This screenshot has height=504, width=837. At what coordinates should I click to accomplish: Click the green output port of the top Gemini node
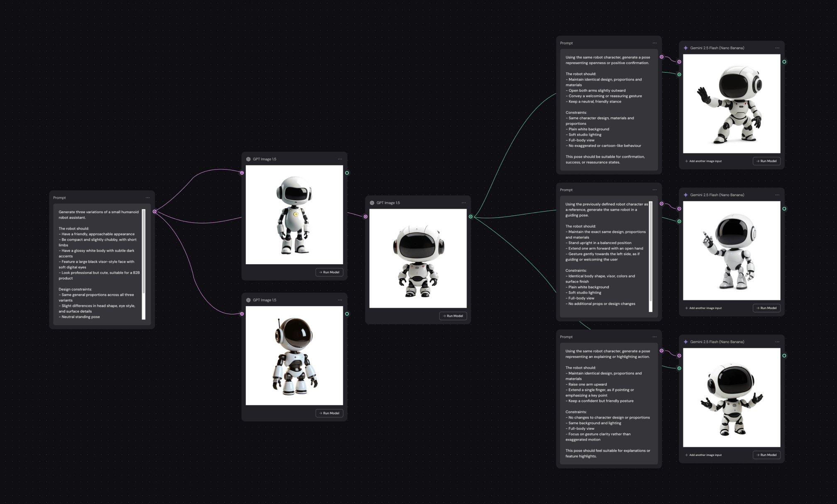pyautogui.click(x=784, y=61)
